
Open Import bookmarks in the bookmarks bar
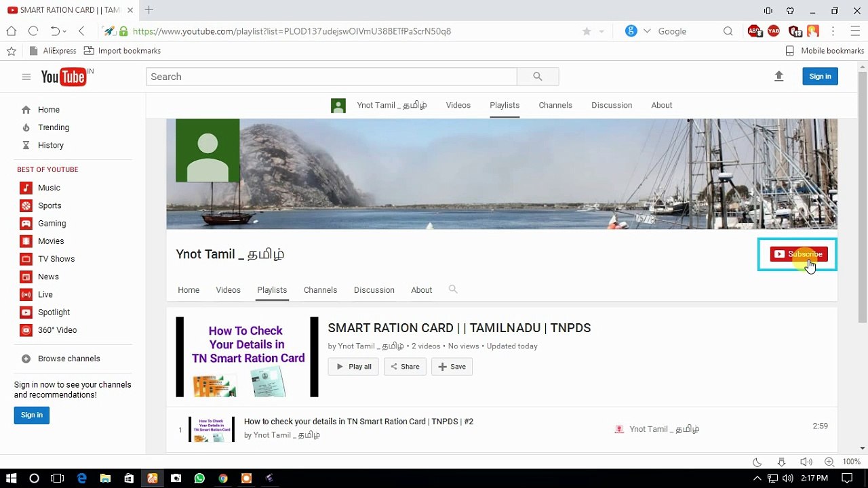122,51
